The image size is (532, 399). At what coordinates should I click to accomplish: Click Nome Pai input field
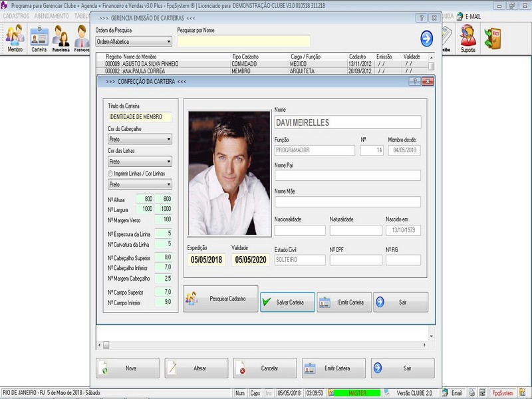[348, 176]
